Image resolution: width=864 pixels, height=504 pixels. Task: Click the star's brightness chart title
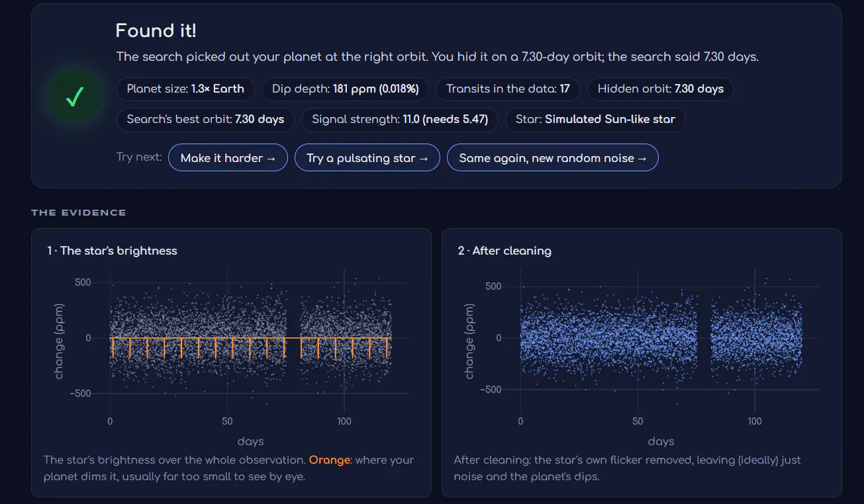(113, 251)
